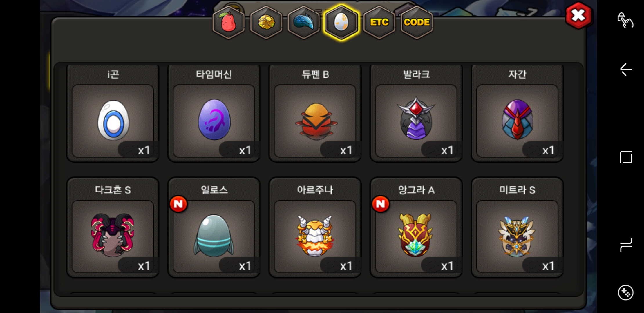Switch to the gold nugget tab

pos(266,22)
